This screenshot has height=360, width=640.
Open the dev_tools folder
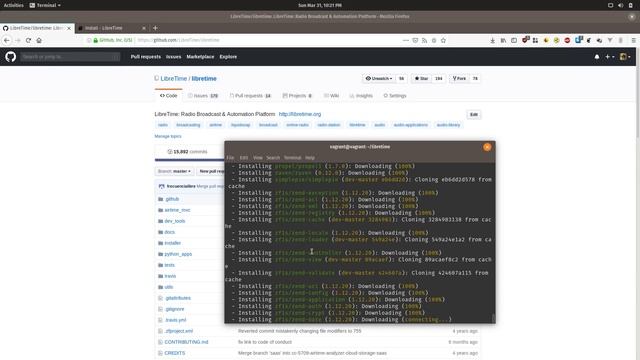click(x=175, y=221)
